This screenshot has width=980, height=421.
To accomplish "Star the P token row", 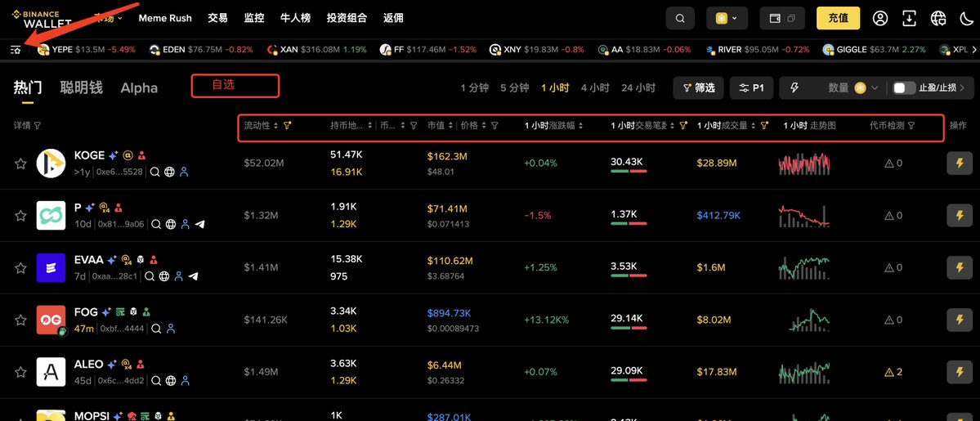I will (20, 215).
